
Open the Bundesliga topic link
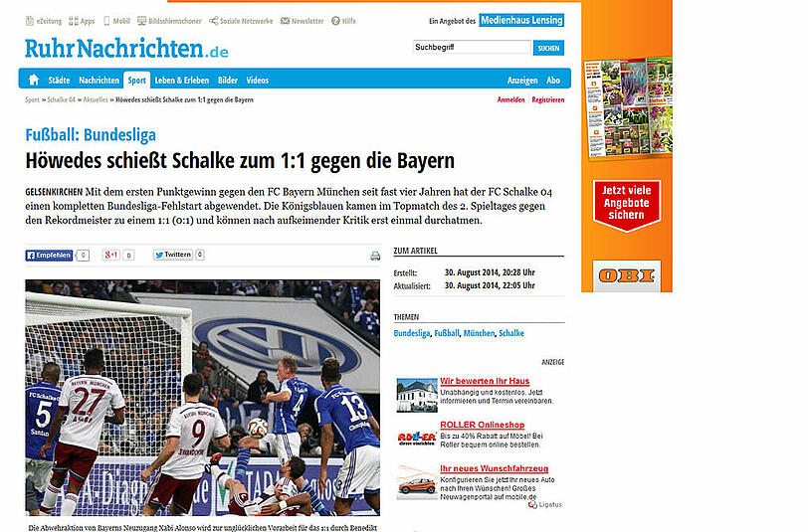(411, 333)
